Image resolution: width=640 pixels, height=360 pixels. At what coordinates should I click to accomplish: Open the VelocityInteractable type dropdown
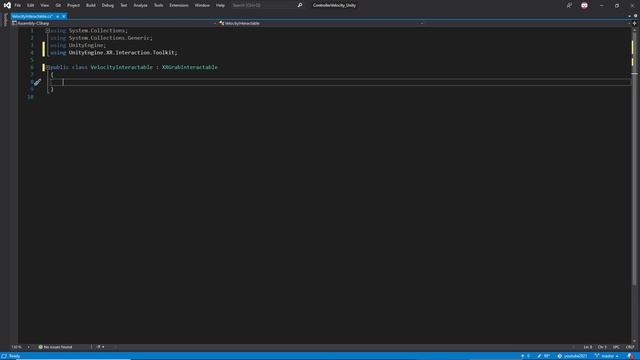(321, 23)
